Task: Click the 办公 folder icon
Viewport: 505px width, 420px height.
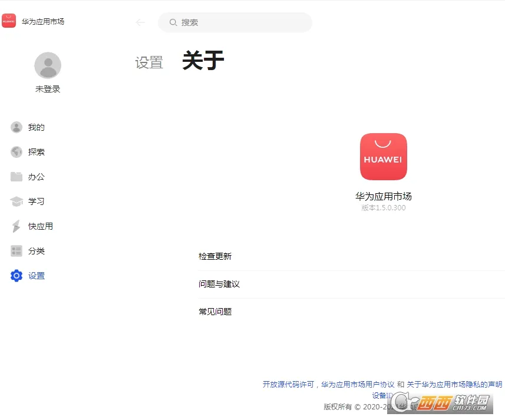Action: pos(16,177)
